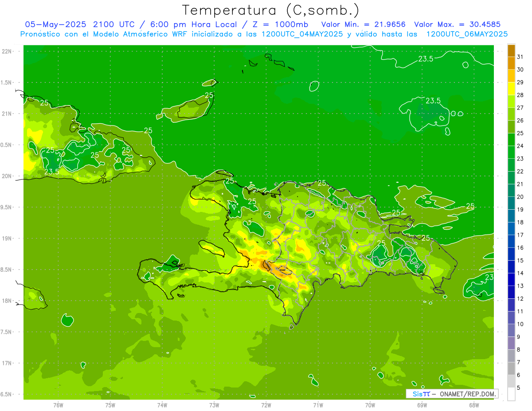Click the longitude label "72W"
Screen dimensions: 532x411
266,405
